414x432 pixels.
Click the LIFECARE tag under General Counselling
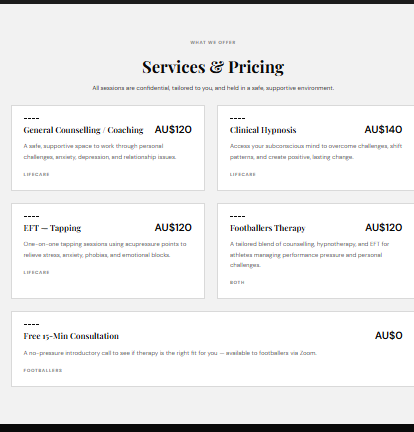pos(36,174)
